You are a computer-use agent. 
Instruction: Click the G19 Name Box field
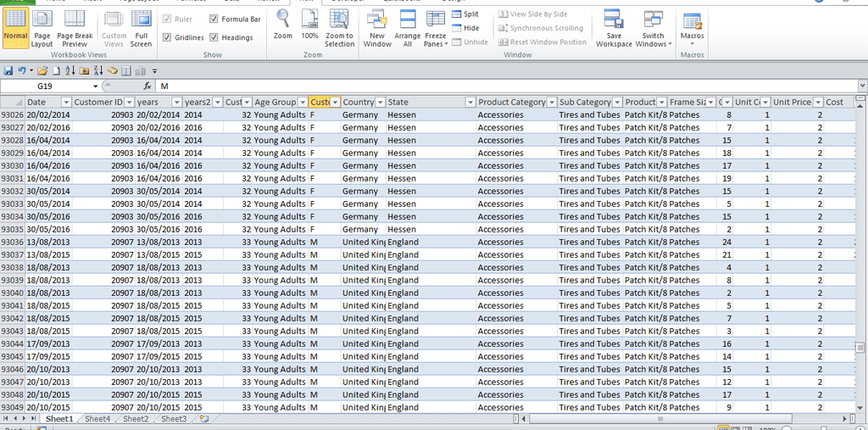tap(46, 86)
